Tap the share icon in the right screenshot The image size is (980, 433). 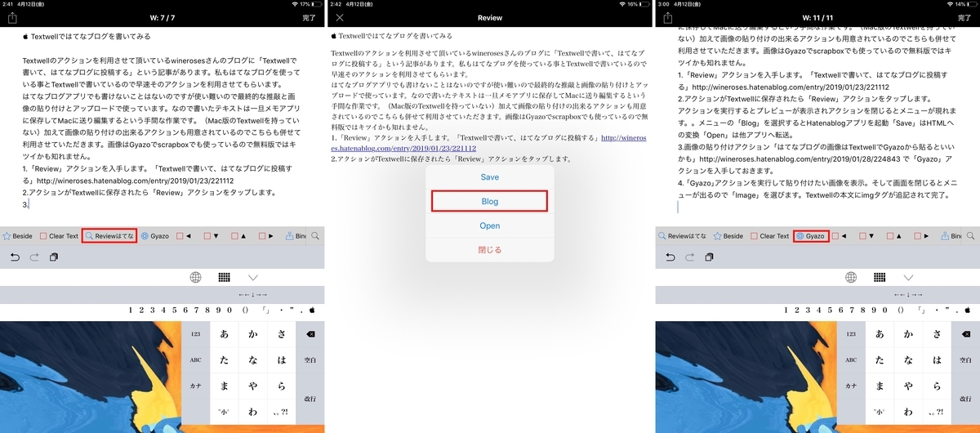coord(666,17)
